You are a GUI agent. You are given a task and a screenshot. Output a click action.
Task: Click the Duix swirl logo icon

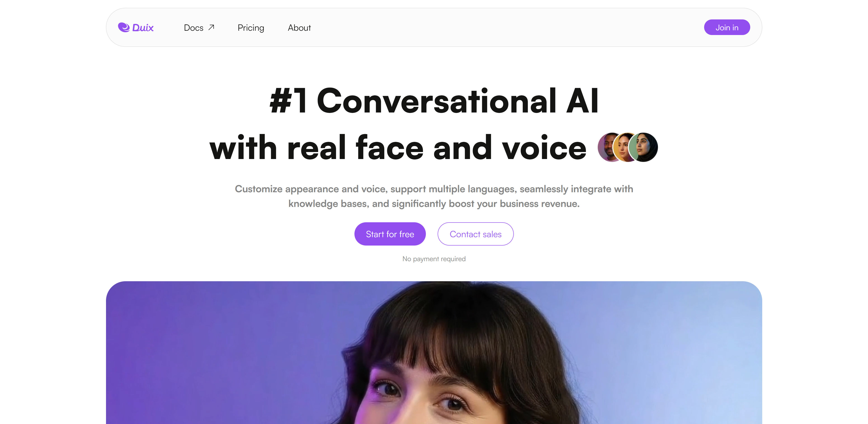[x=124, y=27]
